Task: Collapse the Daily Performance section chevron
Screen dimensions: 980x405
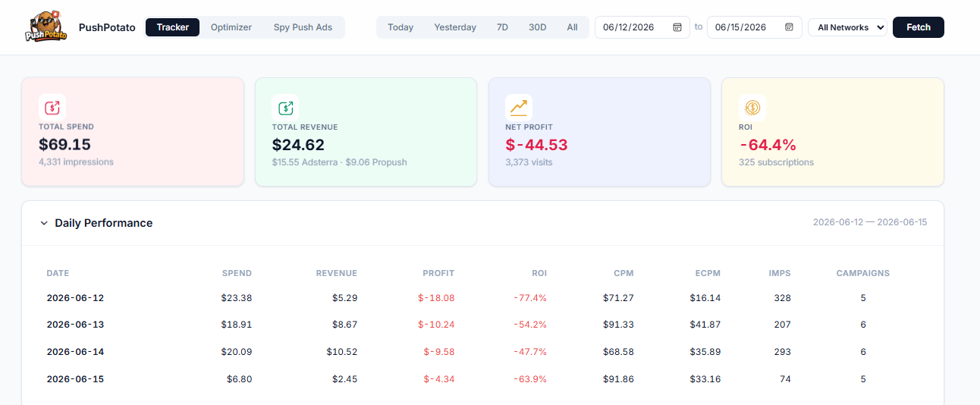Action: (44, 223)
